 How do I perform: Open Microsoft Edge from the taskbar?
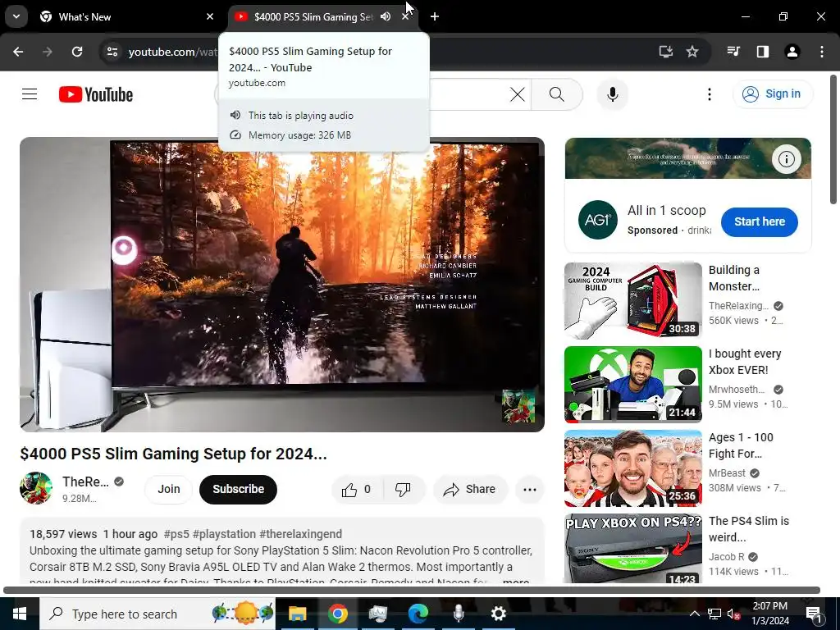point(418,614)
